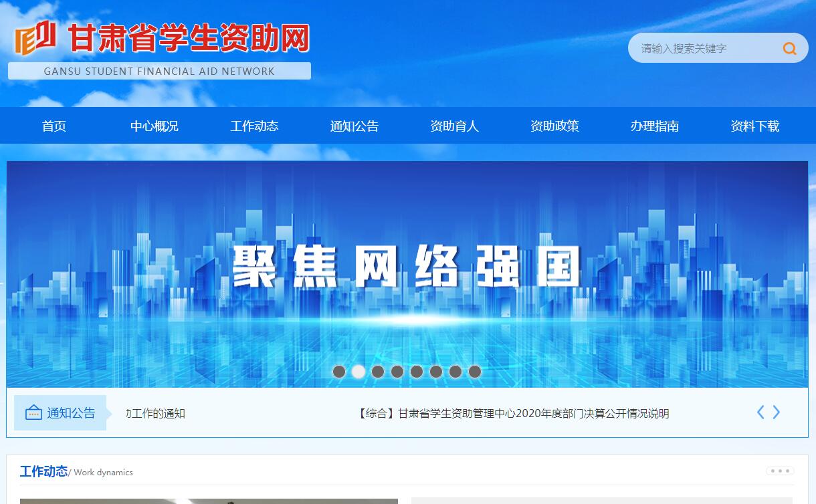Open the 首页 home menu item
Viewport: 816px width, 504px height.
[54, 126]
